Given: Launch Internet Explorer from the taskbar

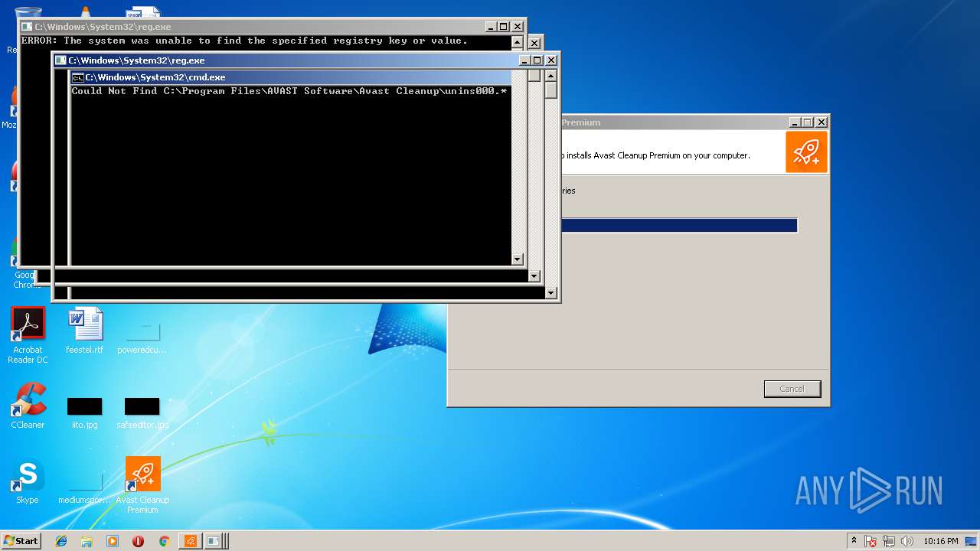Looking at the screenshot, I should point(61,541).
